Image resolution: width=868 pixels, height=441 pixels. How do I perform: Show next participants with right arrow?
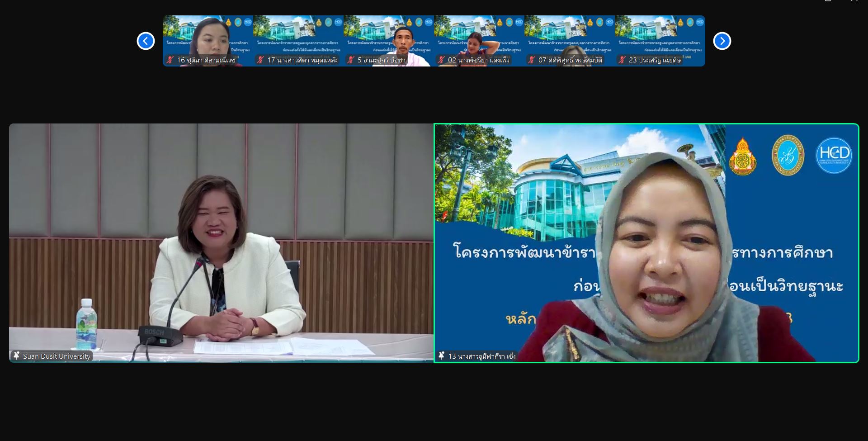(x=722, y=41)
